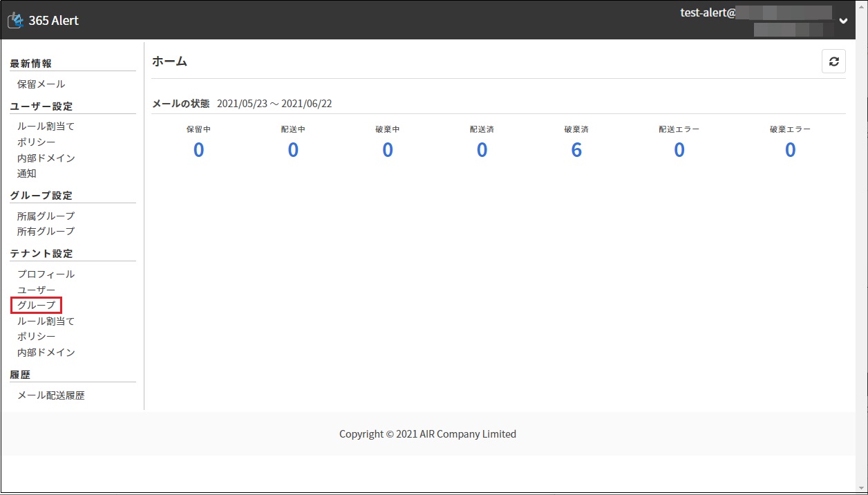Go to 通知 settings

(27, 174)
